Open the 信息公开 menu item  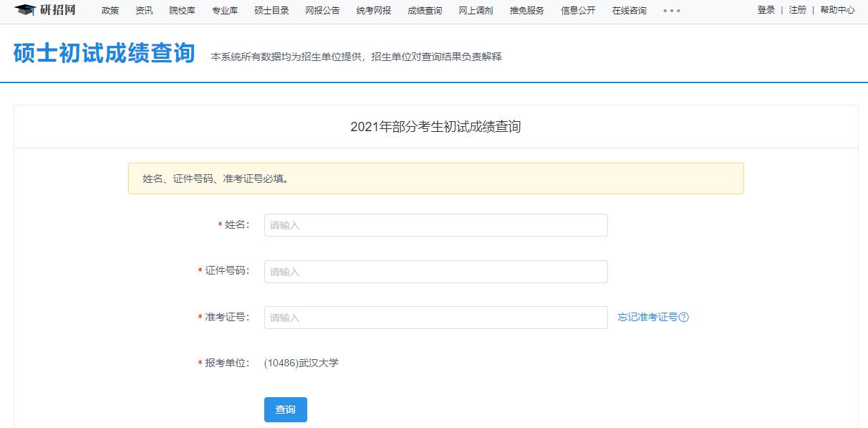(577, 11)
